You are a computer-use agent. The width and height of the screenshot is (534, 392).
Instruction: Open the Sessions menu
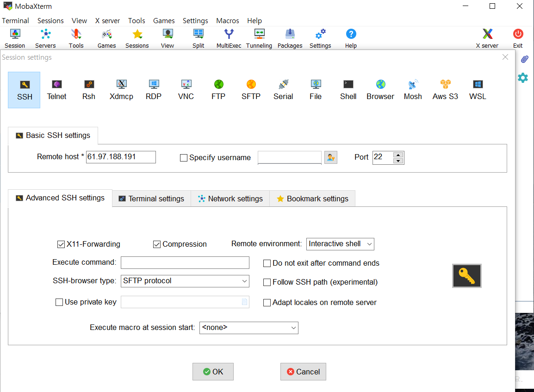[50, 20]
